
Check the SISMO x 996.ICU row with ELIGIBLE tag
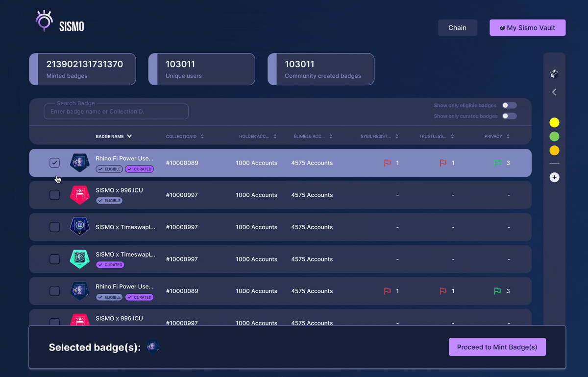tap(54, 195)
